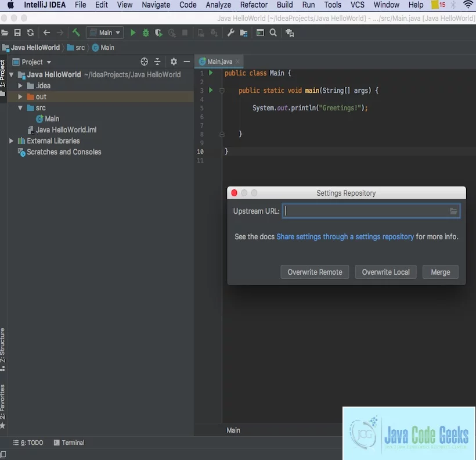Start debugging with the bug icon
Viewport: 476px width, 460px height.
146,33
